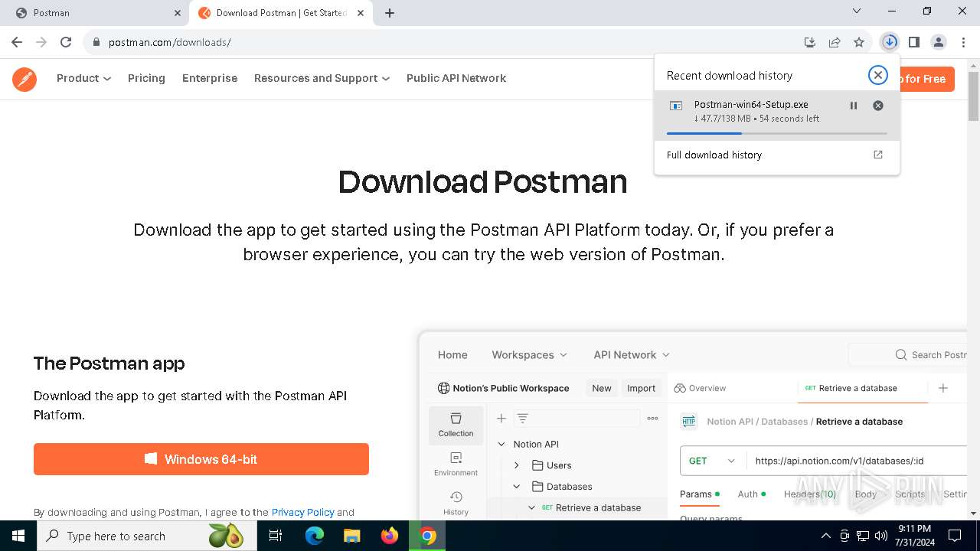Image resolution: width=980 pixels, height=551 pixels.
Task: Click the Chrome taskbar icon
Action: (428, 536)
